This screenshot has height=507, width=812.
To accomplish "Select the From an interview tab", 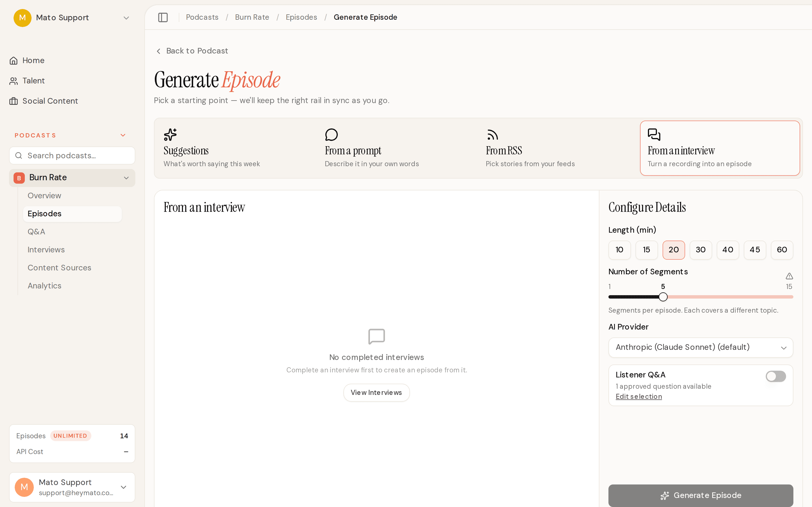I will click(720, 148).
